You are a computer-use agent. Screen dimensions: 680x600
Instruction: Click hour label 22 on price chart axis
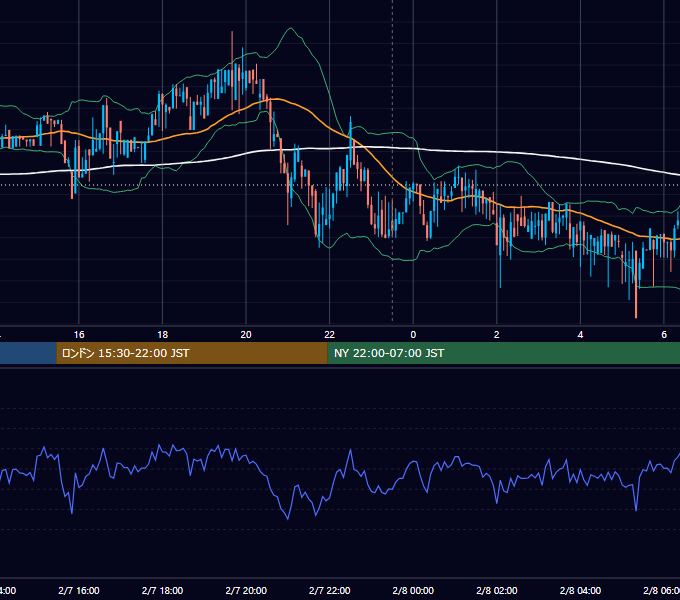330,335
